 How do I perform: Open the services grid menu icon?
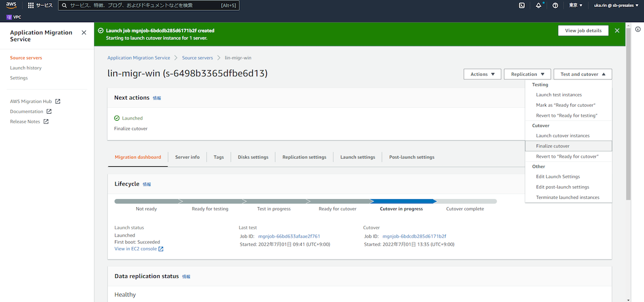coord(31,5)
